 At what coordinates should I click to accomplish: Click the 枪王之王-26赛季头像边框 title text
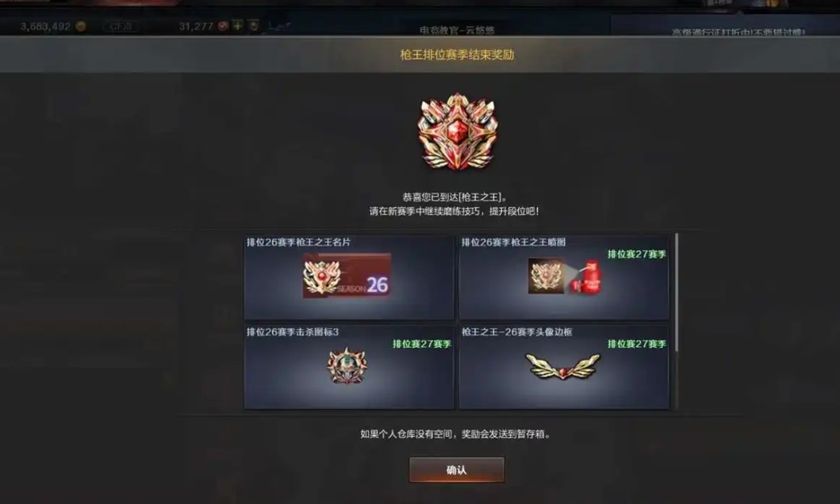[x=517, y=332]
